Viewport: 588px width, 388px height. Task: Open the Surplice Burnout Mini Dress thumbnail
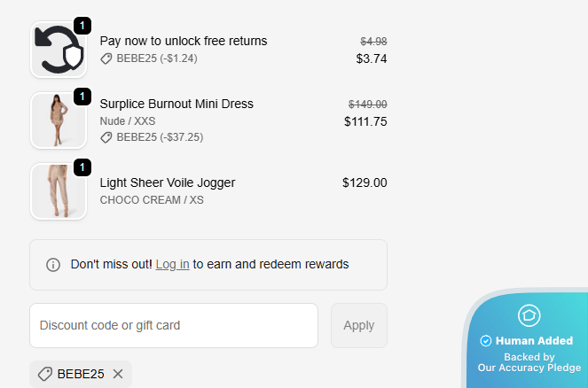(59, 120)
